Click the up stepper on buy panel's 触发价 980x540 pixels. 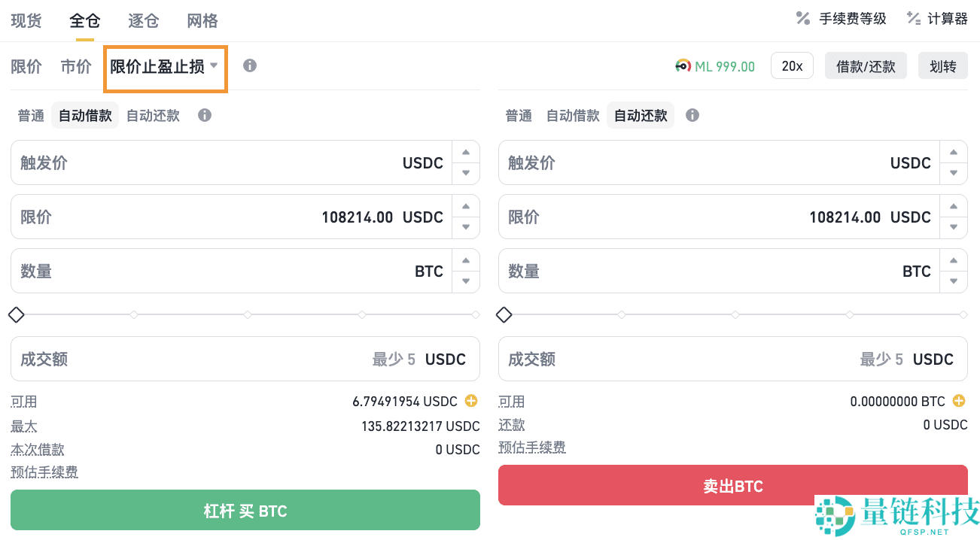pos(467,153)
